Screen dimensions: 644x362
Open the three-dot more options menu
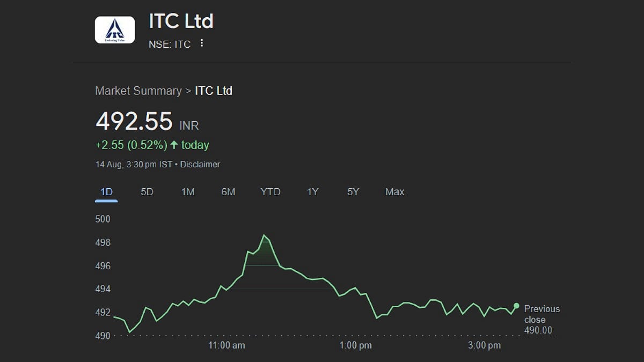(x=202, y=43)
